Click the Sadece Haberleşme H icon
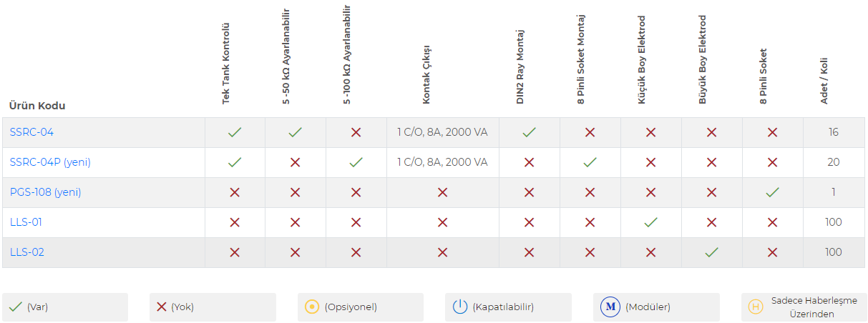 pyautogui.click(x=755, y=307)
